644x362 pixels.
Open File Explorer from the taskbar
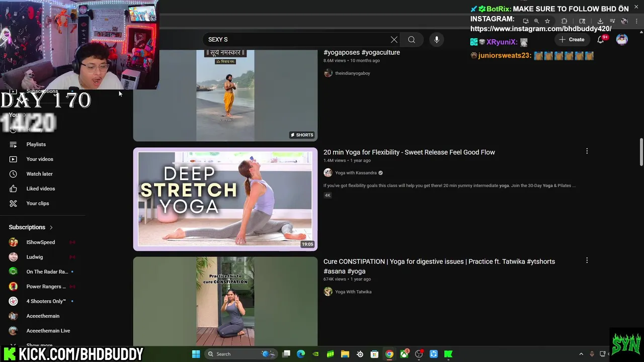pyautogui.click(x=345, y=354)
